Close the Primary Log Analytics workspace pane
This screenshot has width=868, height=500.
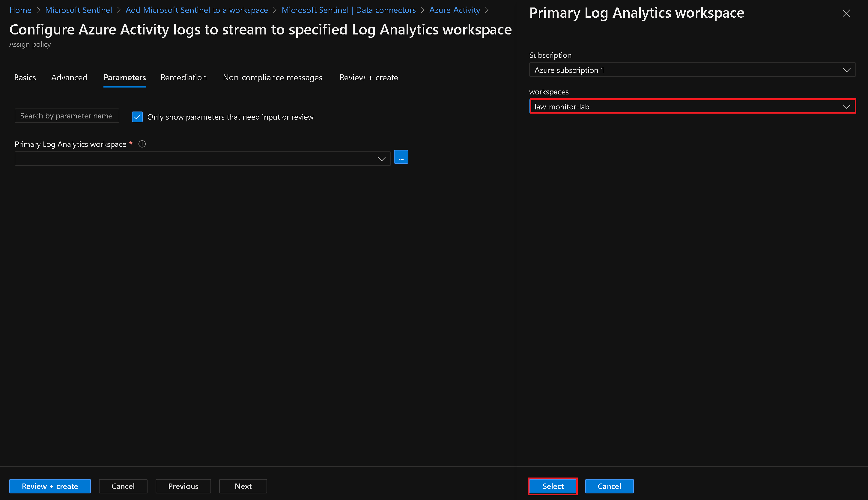[846, 13]
